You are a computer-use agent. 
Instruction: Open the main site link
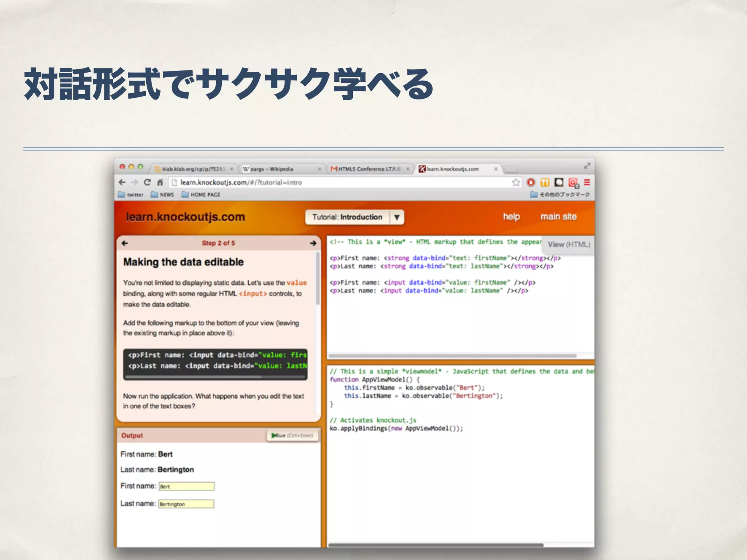point(558,217)
